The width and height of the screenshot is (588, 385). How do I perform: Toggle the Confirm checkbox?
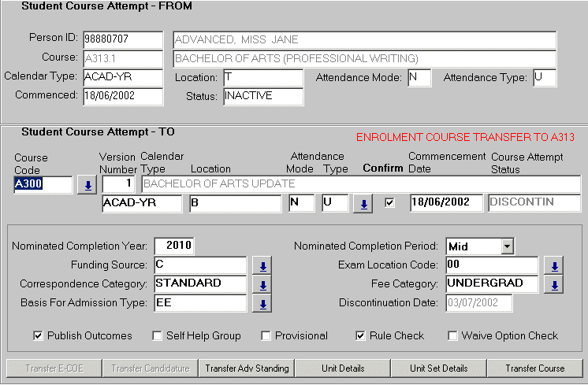(x=389, y=203)
